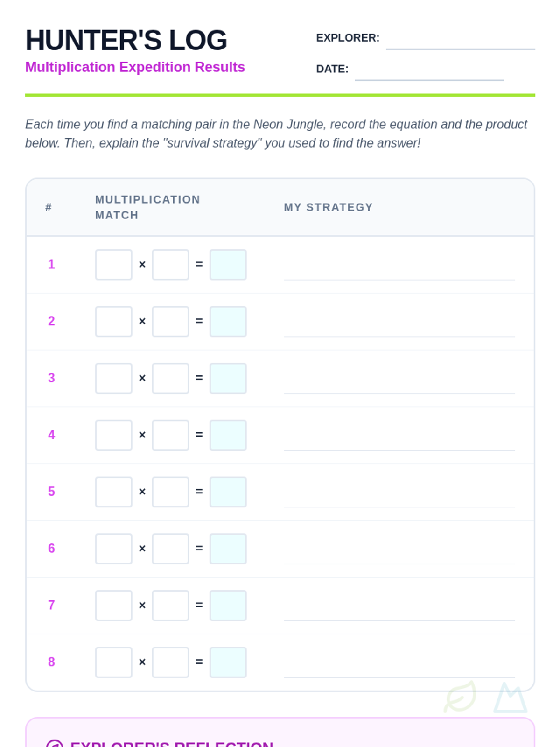Click the product box in row 8

click(228, 662)
